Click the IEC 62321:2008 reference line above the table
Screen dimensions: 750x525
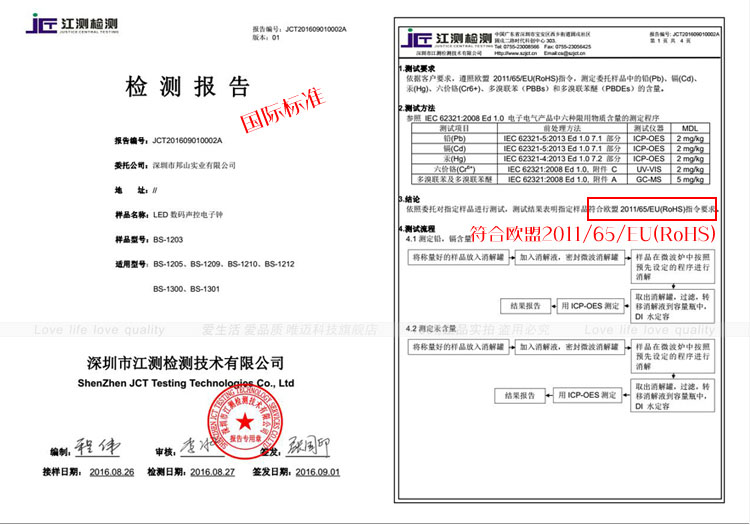[x=533, y=118]
